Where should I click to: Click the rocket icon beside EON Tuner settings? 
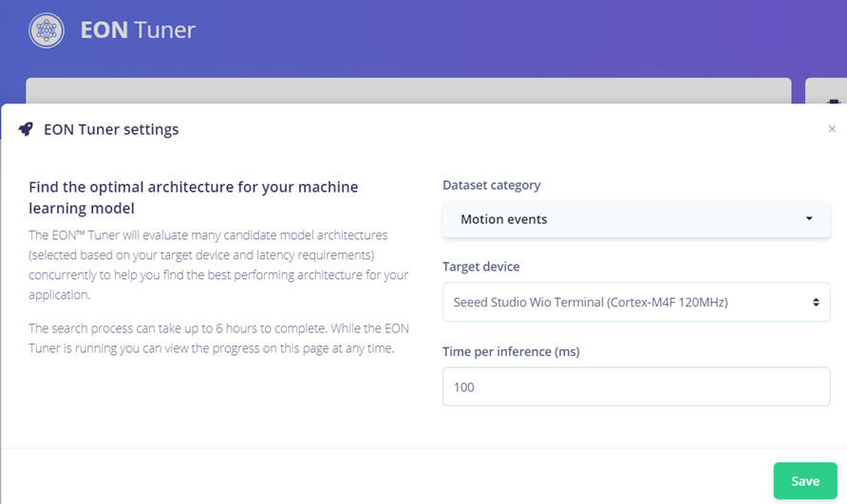(x=26, y=129)
